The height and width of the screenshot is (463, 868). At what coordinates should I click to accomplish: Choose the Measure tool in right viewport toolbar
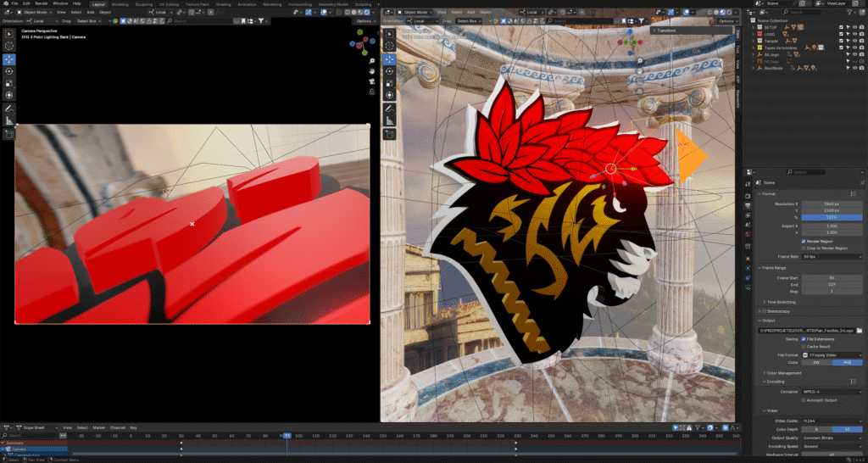[389, 120]
